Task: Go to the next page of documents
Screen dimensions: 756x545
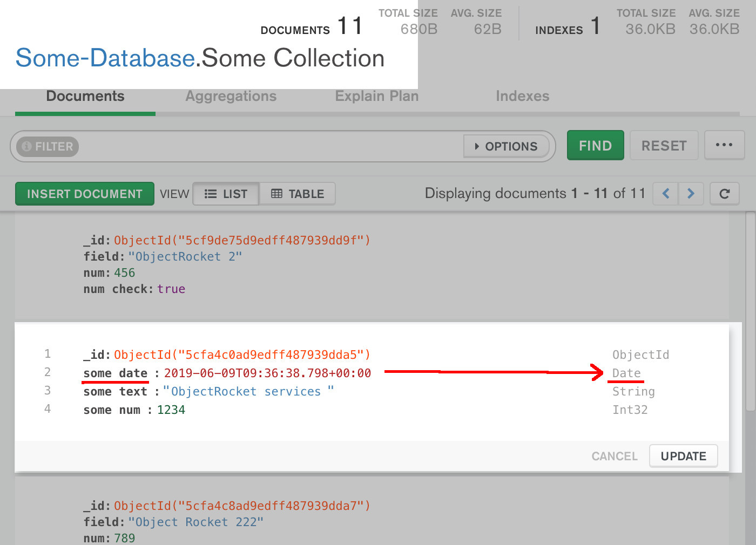Action: click(691, 193)
